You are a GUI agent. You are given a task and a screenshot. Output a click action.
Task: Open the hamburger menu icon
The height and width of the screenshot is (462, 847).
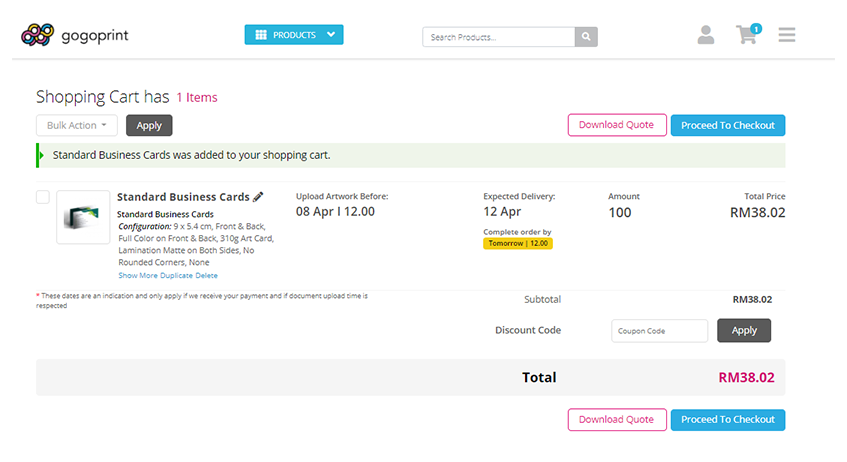787,36
